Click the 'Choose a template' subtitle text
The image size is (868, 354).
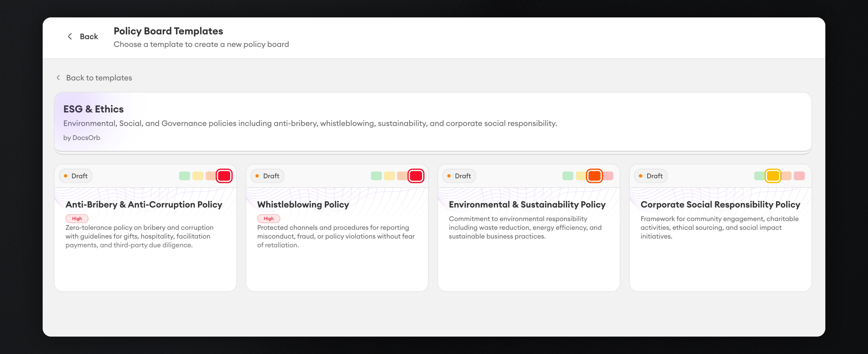click(x=201, y=44)
